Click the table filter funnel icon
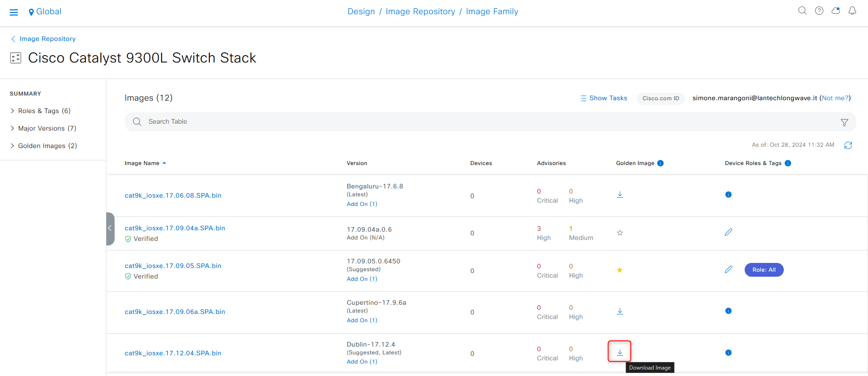Viewport: 868px width, 376px height. [844, 122]
